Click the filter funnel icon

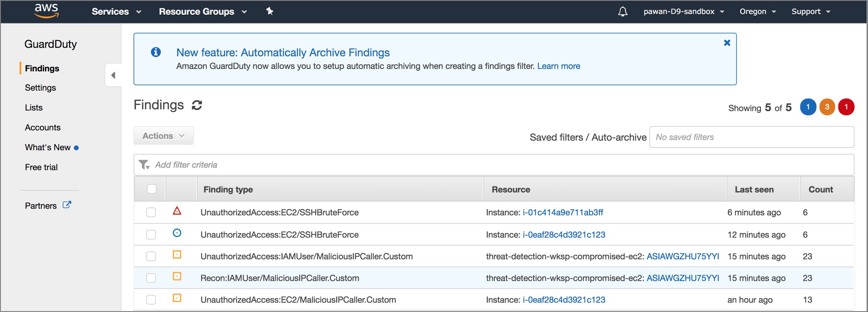tap(144, 165)
